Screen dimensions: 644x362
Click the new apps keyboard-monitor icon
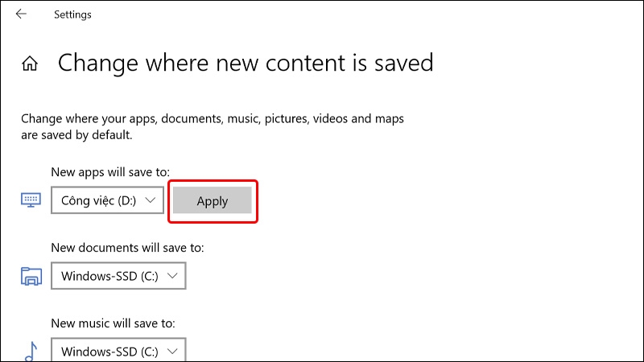31,200
